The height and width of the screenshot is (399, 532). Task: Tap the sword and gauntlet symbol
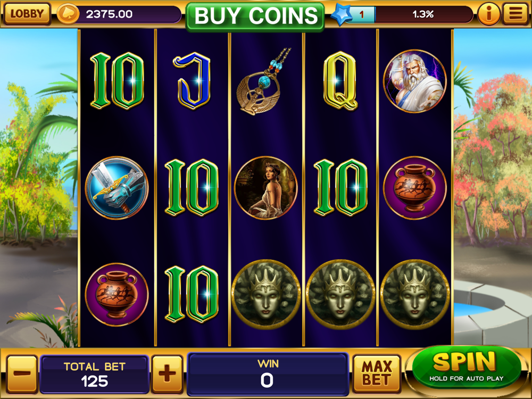pos(117,188)
